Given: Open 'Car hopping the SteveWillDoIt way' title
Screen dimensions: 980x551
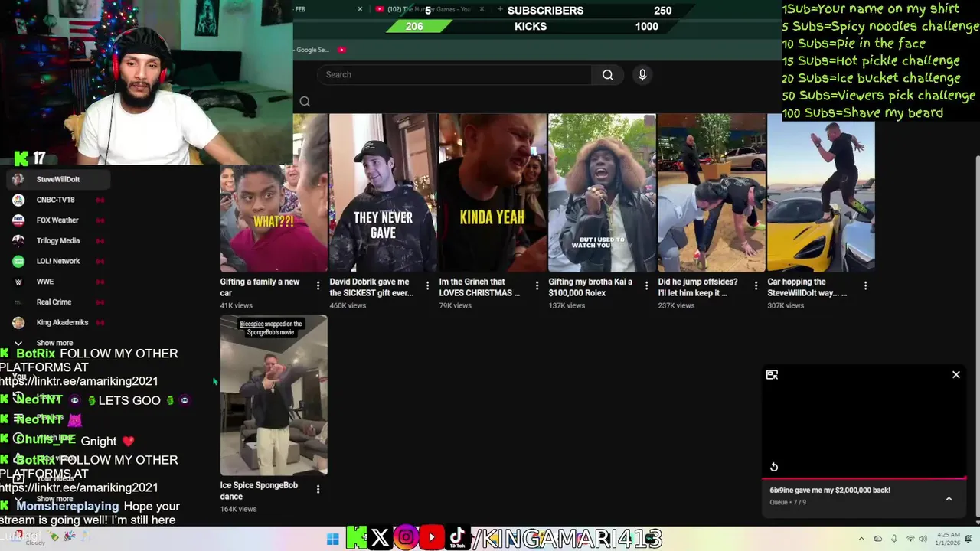Looking at the screenshot, I should 807,287.
